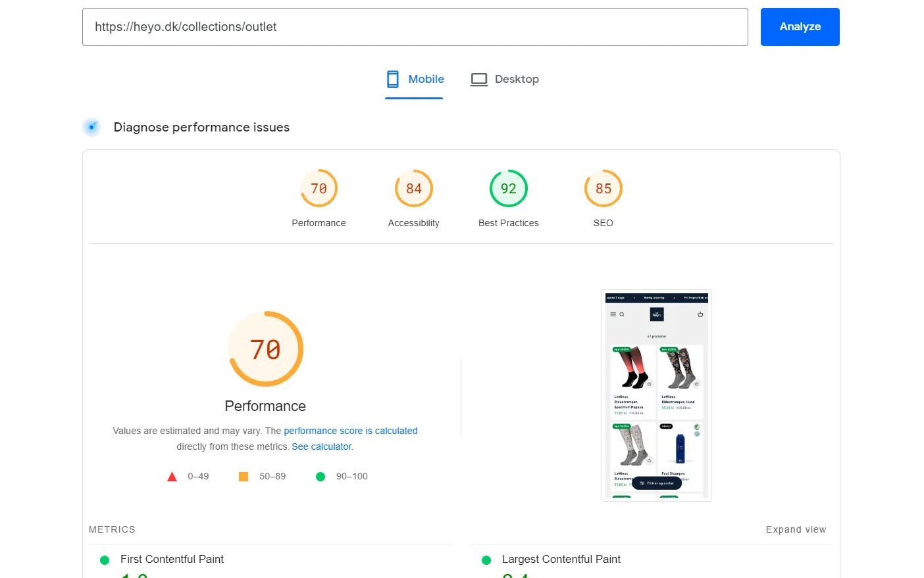Click the '50–89' legend range text
Image resolution: width=924 pixels, height=578 pixels.
pyautogui.click(x=272, y=476)
